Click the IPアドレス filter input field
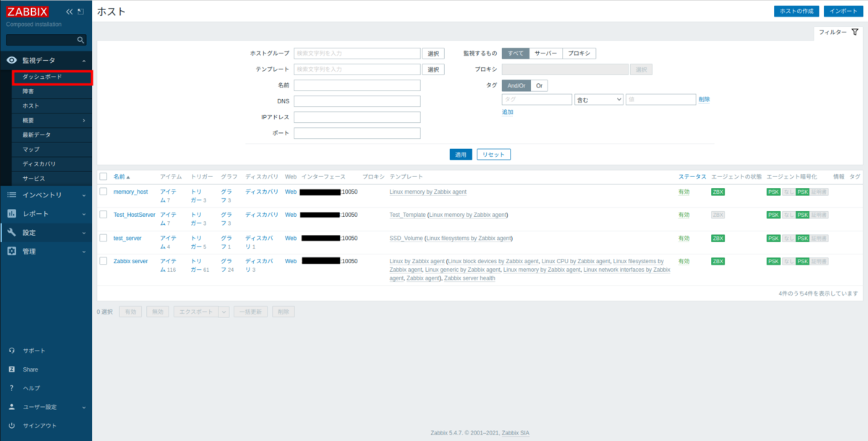Screen dimensions: 868x441 click(357, 117)
